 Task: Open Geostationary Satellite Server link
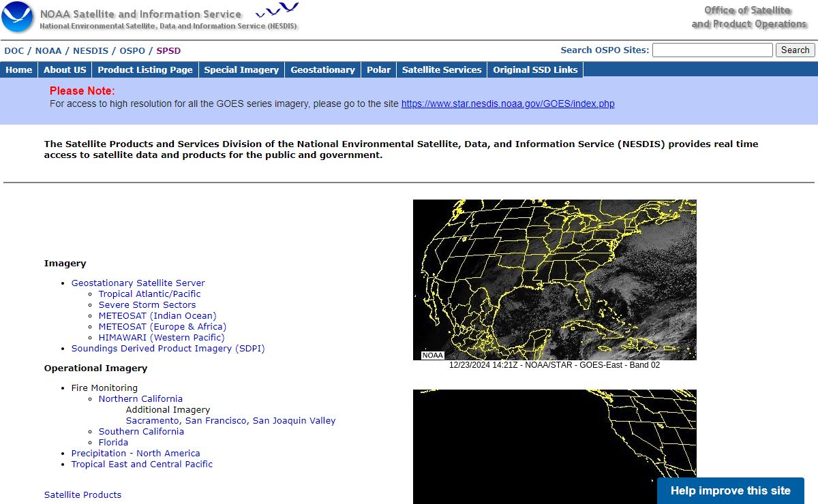(138, 283)
